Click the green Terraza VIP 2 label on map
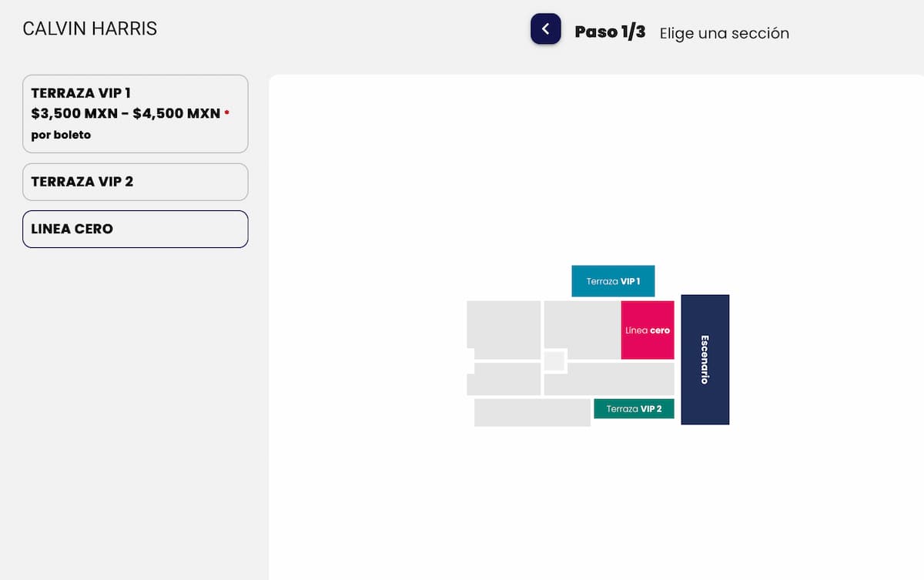The width and height of the screenshot is (924, 580). click(634, 409)
